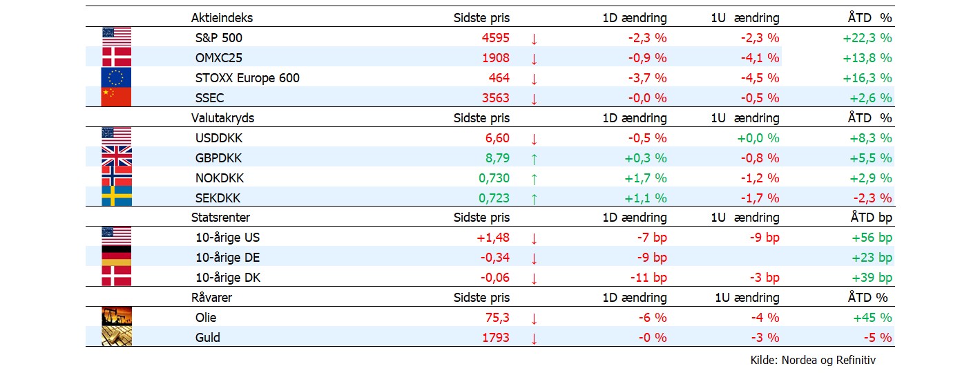Click the US flag beside S&P 500
This screenshot has height=373, width=980.
tap(116, 37)
